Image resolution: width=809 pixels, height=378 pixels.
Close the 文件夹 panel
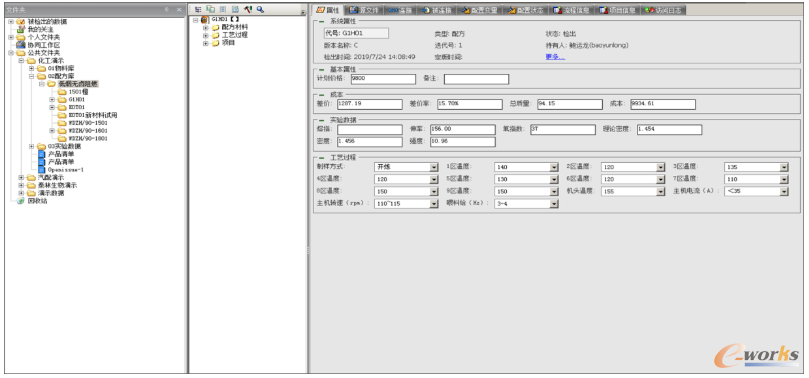click(179, 9)
